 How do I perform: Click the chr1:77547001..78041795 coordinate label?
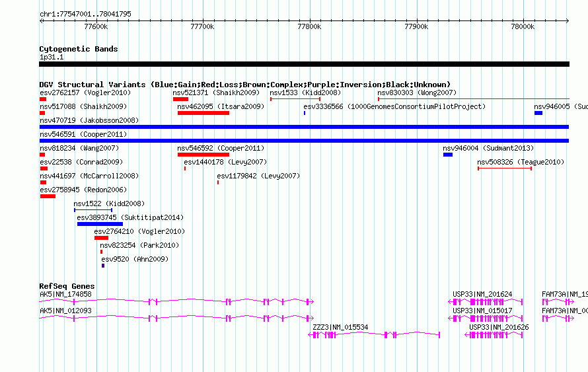click(x=85, y=14)
